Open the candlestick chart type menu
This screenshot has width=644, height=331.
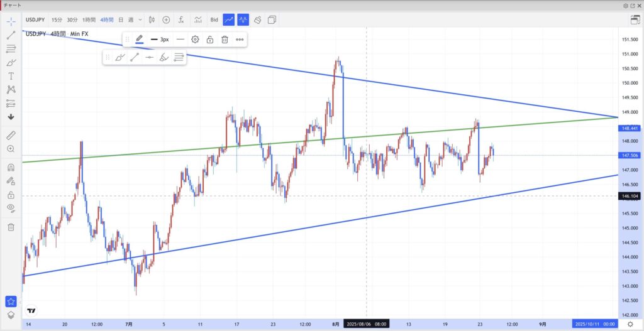coord(152,19)
